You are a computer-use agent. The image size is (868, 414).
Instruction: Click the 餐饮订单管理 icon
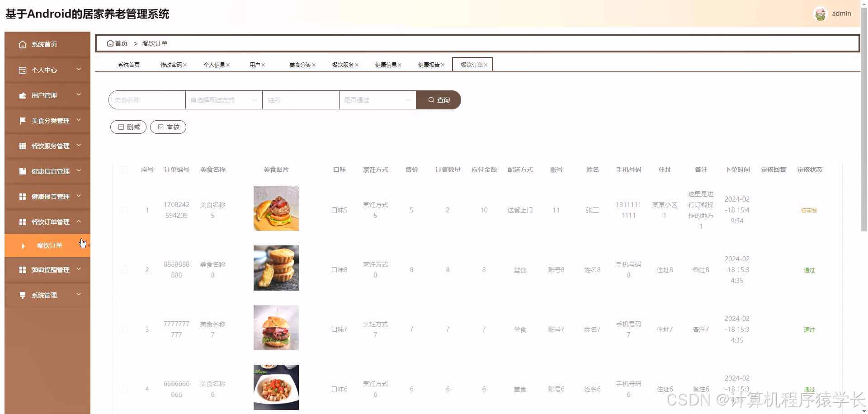coord(23,222)
